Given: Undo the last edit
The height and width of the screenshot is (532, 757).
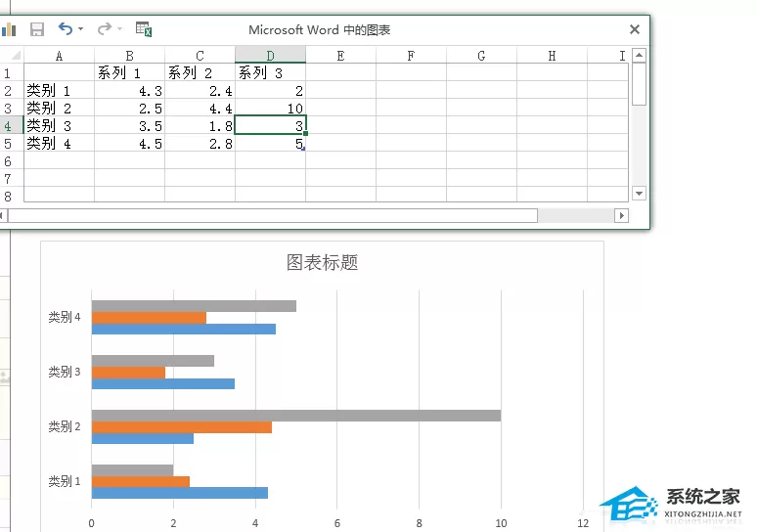Looking at the screenshot, I should 66,29.
